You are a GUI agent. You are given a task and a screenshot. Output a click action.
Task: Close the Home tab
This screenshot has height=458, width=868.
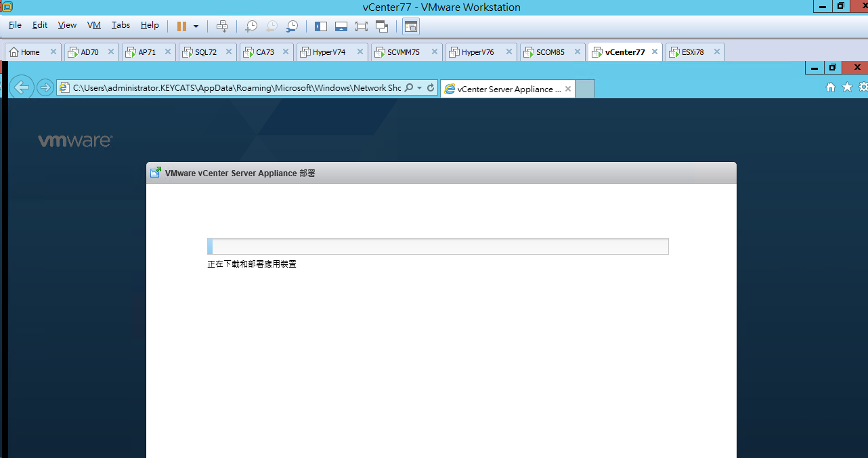pos(53,51)
